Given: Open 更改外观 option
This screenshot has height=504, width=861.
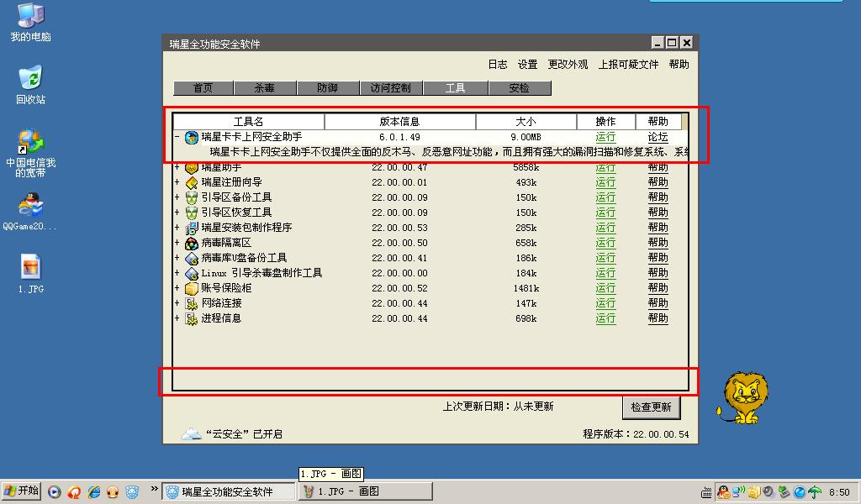Looking at the screenshot, I should (568, 65).
